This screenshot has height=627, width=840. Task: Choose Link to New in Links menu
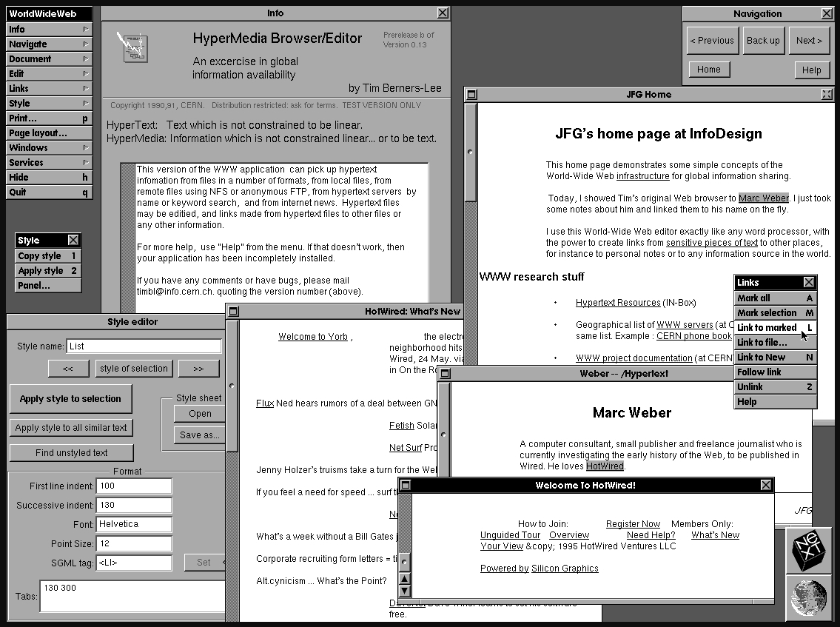[x=775, y=358]
